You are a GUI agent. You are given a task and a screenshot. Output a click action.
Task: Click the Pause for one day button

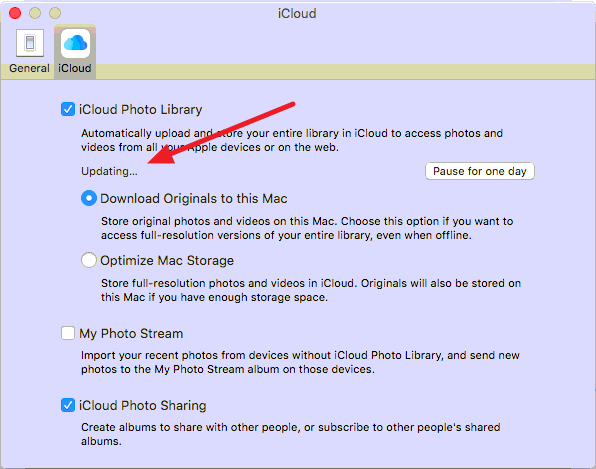[480, 171]
